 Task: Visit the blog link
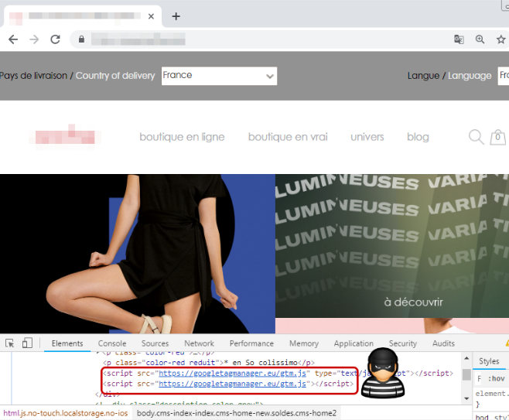click(x=418, y=137)
